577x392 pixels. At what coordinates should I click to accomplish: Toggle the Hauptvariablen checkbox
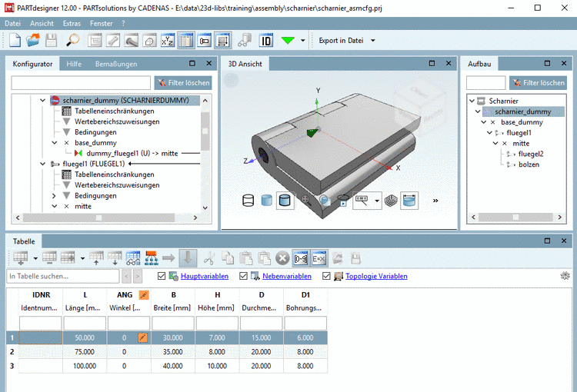point(161,276)
